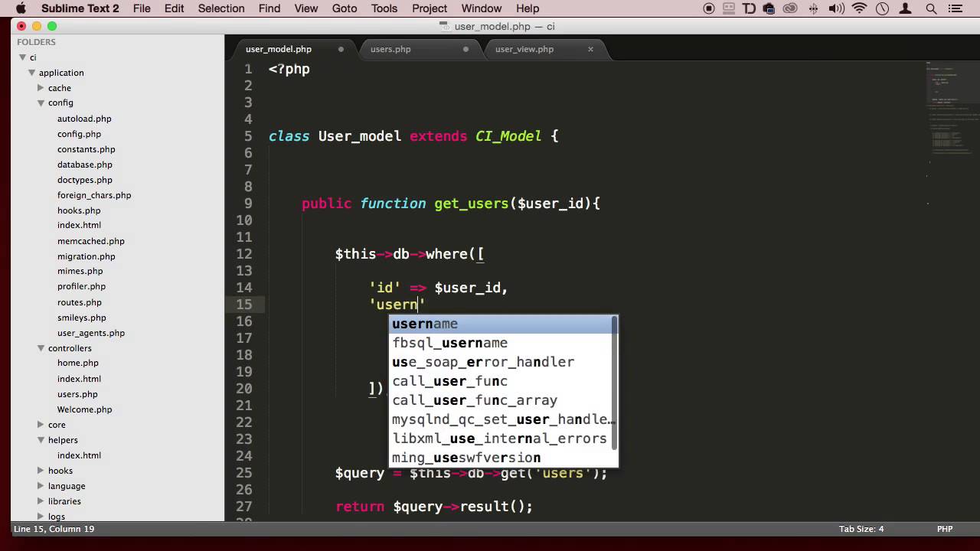The image size is (980, 551).
Task: Collapse the ci root folder
Action: [x=22, y=57]
